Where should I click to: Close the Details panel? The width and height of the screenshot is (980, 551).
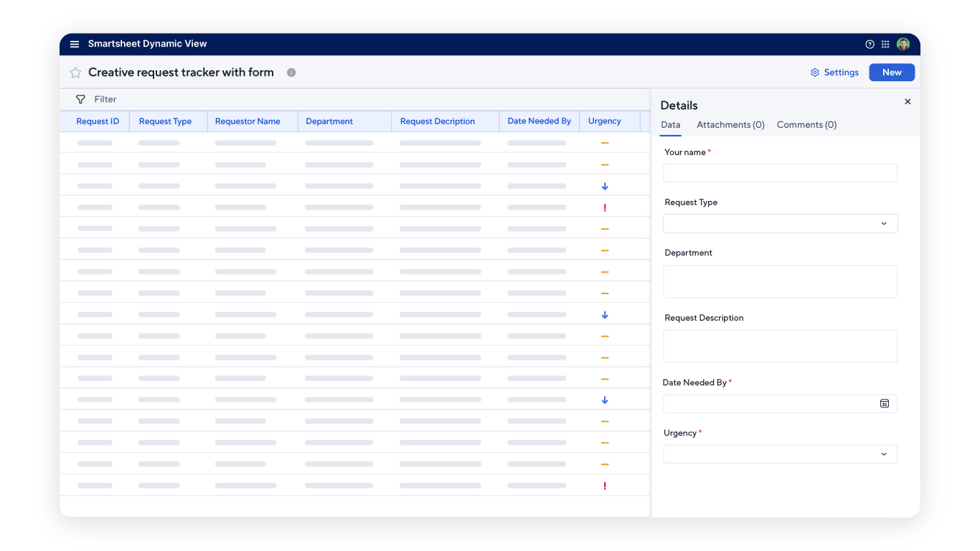click(908, 101)
